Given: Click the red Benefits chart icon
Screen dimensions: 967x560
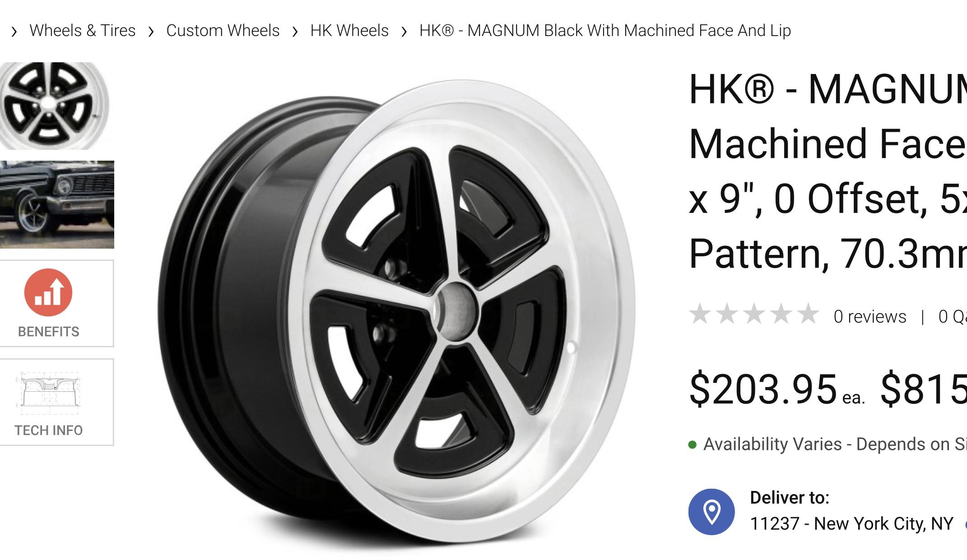Looking at the screenshot, I should (x=48, y=292).
